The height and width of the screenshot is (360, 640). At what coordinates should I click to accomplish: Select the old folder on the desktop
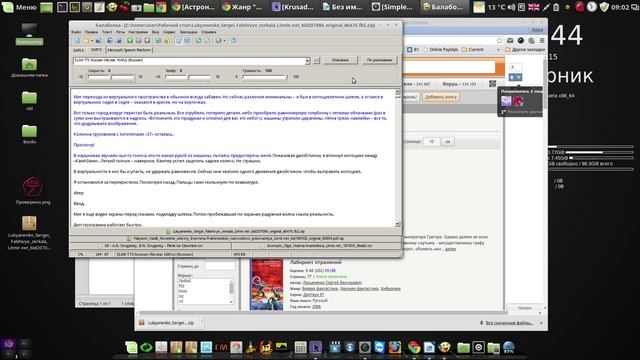tap(29, 100)
